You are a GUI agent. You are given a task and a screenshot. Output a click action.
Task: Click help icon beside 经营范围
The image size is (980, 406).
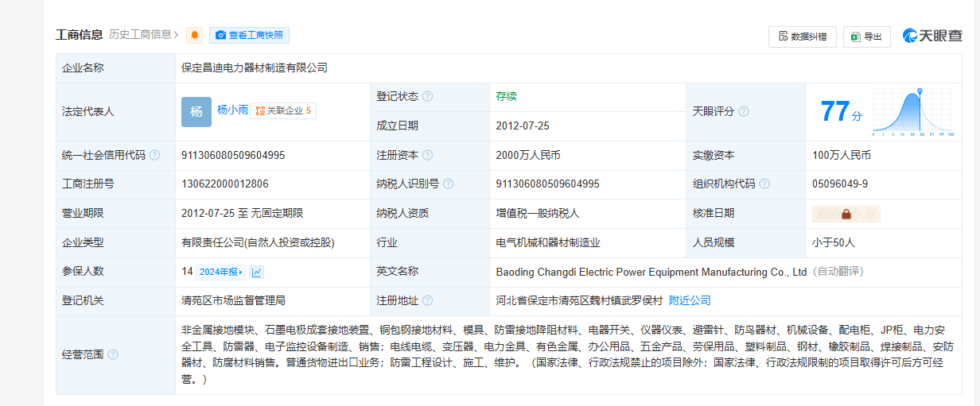click(113, 354)
